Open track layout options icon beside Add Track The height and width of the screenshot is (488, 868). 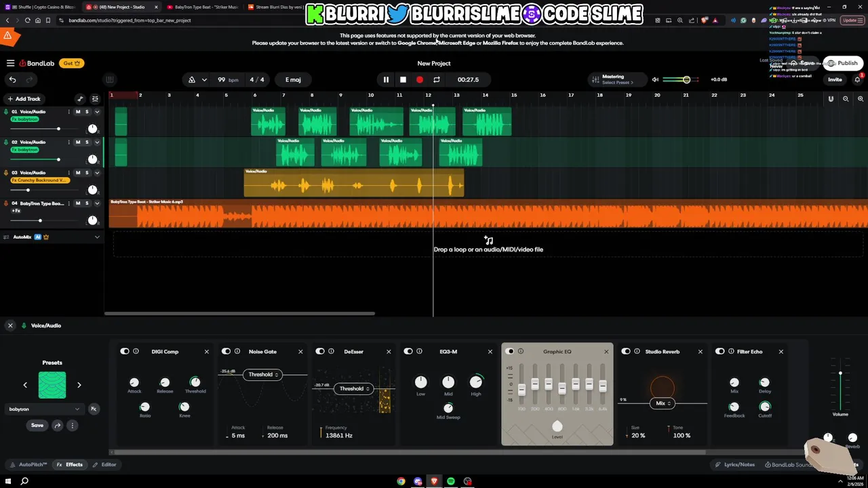point(95,99)
